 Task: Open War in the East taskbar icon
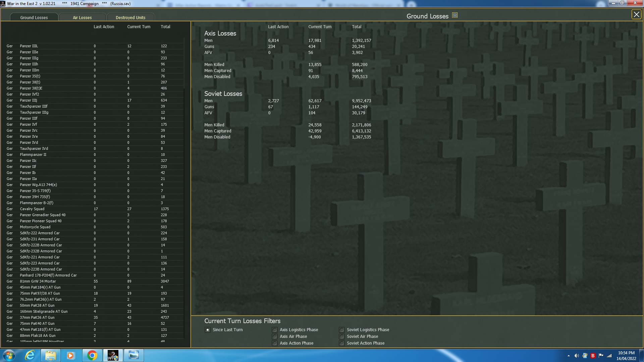click(x=113, y=355)
